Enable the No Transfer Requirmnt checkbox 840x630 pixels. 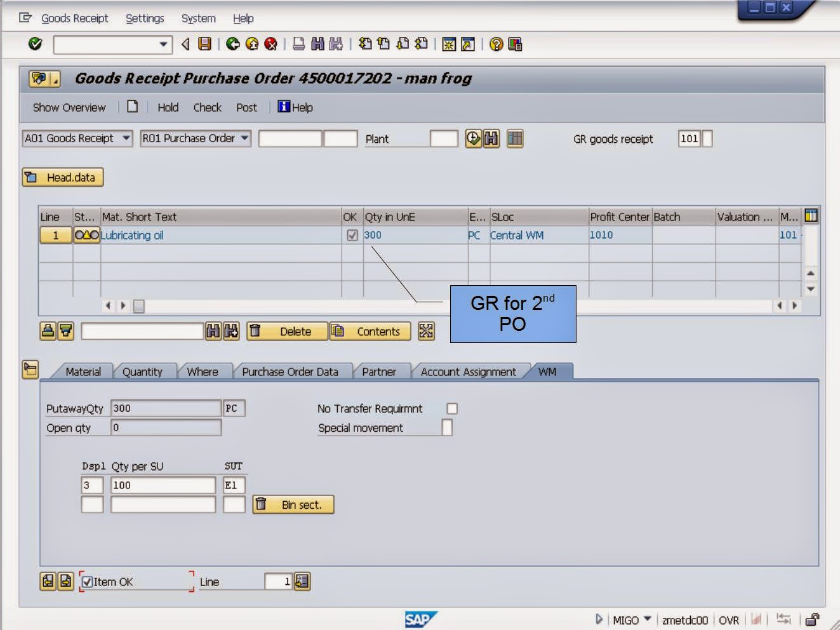[452, 408]
